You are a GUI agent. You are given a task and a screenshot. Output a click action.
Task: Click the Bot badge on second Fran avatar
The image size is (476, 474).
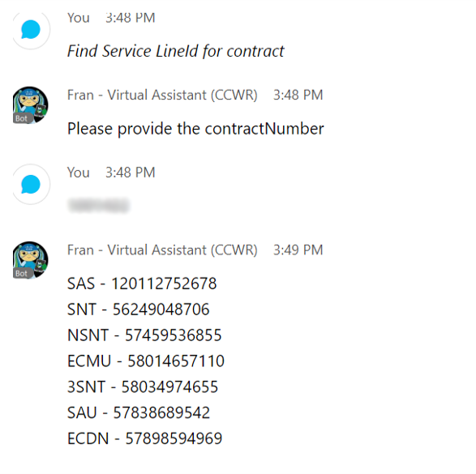point(22,273)
